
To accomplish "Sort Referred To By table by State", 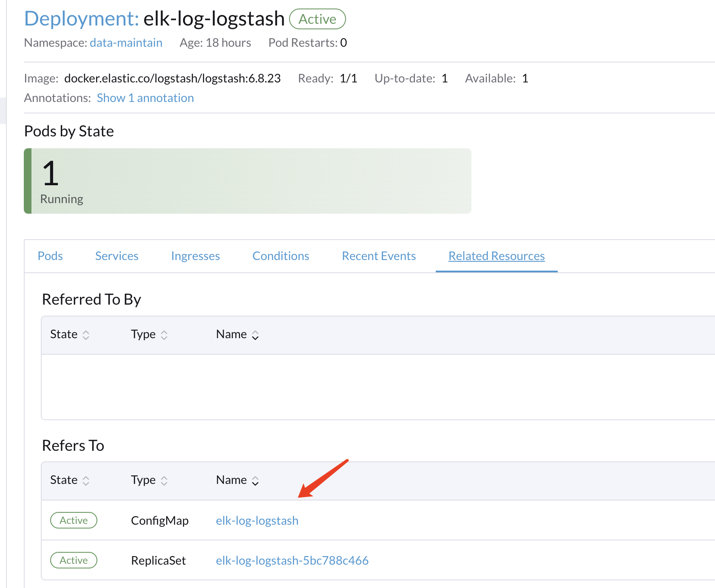I will click(70, 334).
